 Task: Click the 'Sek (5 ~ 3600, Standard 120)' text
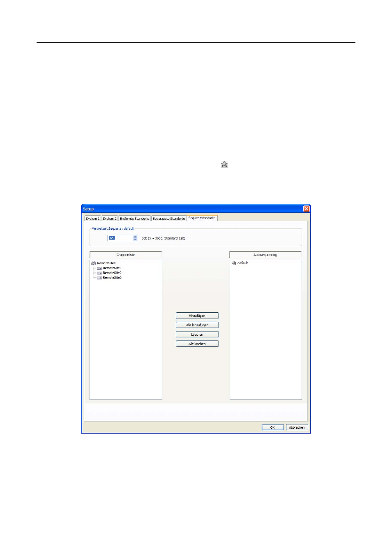[x=163, y=238]
